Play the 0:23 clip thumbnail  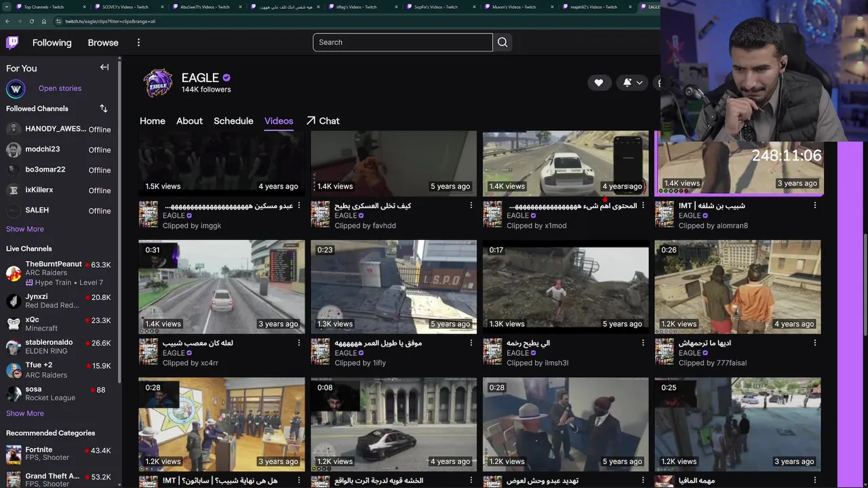coord(394,287)
